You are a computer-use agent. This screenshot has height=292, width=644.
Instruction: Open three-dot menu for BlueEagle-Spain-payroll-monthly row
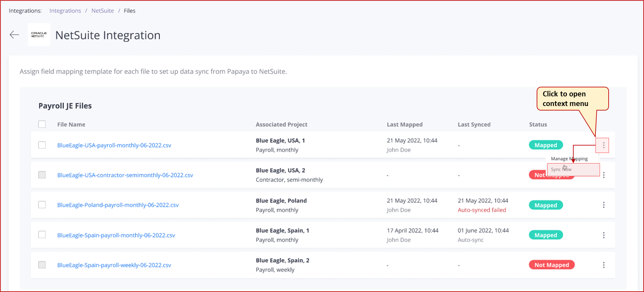click(x=604, y=235)
